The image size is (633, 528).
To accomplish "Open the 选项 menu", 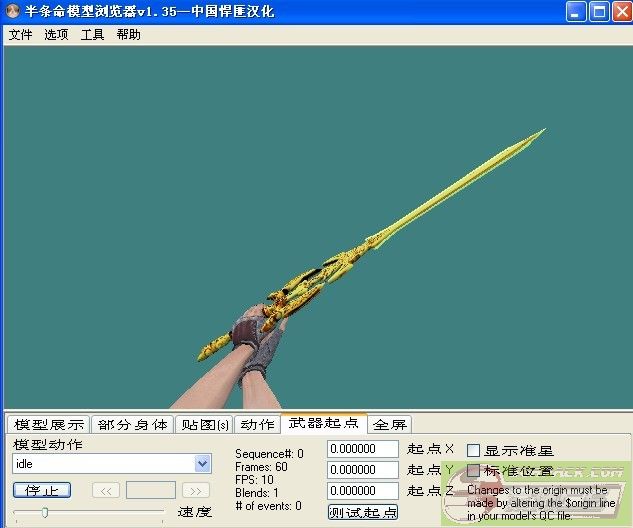I will [56, 35].
